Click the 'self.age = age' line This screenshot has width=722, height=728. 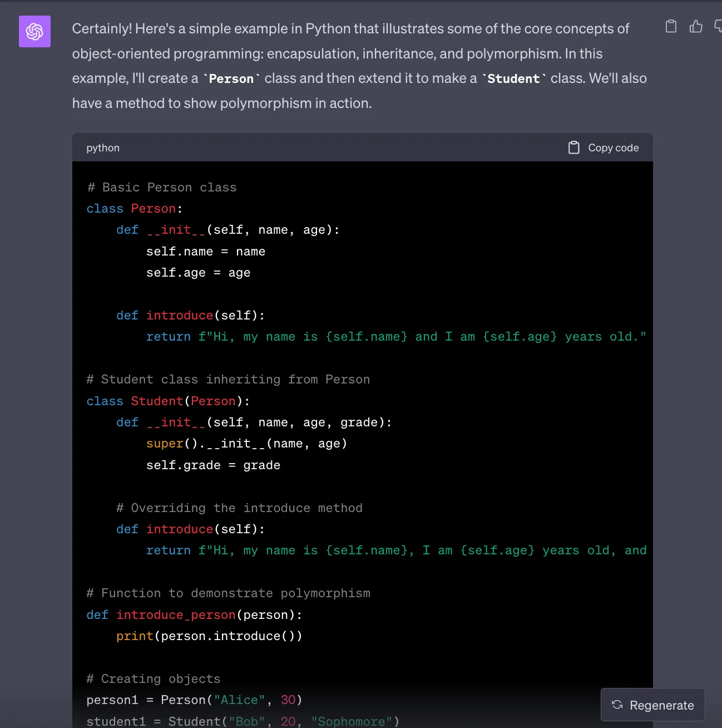coord(199,273)
